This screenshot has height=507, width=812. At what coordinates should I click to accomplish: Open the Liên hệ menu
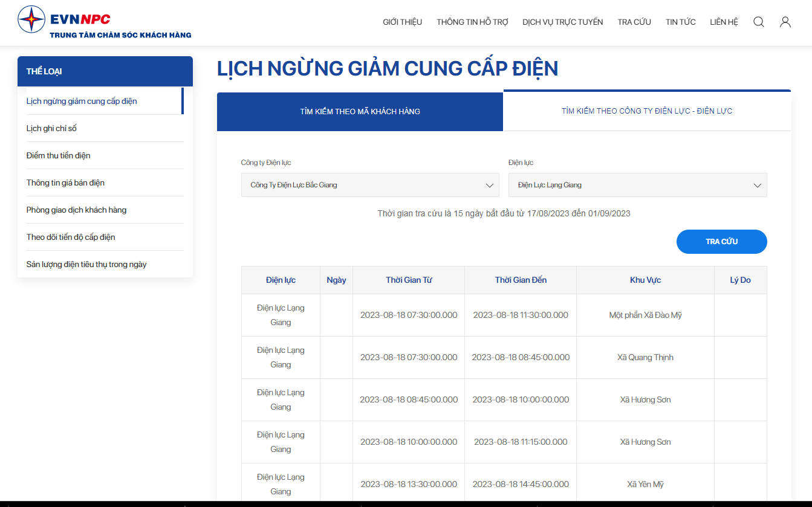tap(724, 22)
